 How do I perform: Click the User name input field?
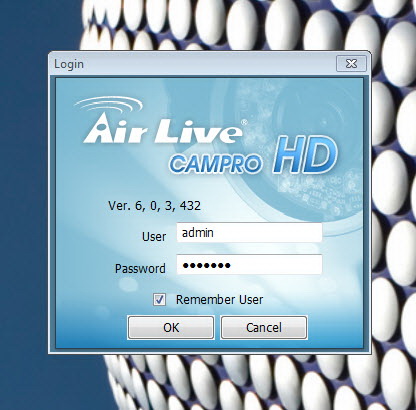(x=249, y=233)
